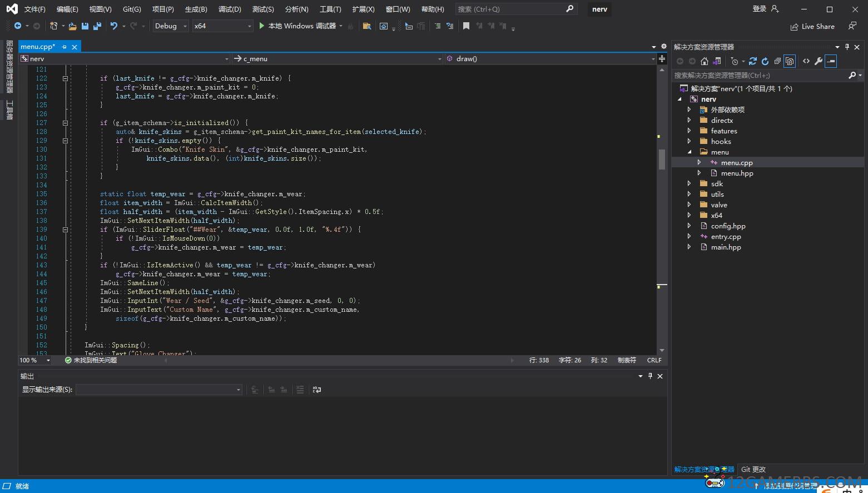Click the Solution Explorer search field
This screenshot has width=868, height=493.
(x=760, y=75)
